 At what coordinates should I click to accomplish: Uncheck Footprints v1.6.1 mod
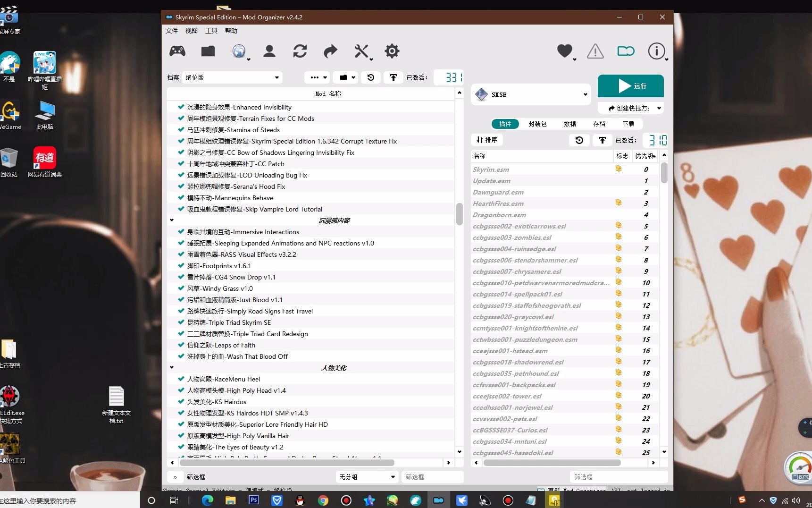pos(181,266)
